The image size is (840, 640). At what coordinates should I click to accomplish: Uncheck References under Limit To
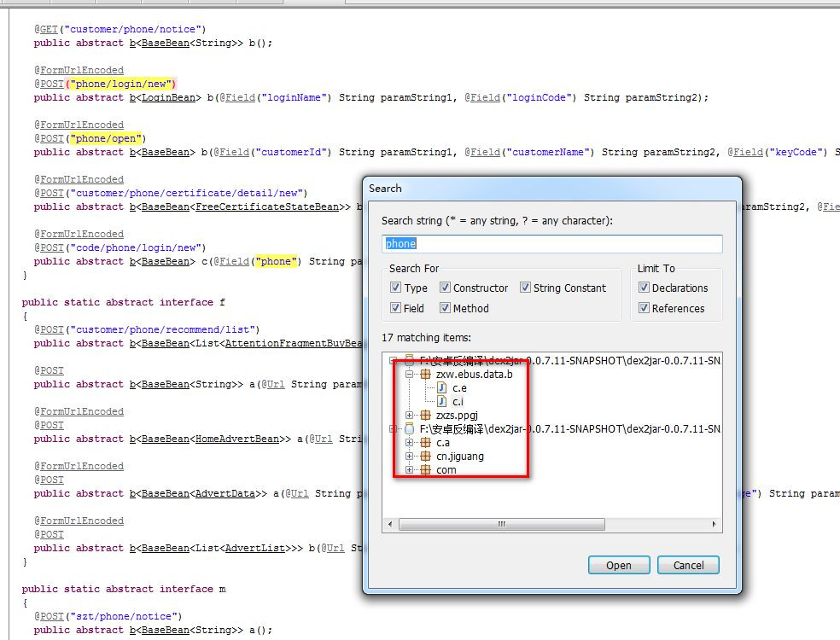[644, 308]
